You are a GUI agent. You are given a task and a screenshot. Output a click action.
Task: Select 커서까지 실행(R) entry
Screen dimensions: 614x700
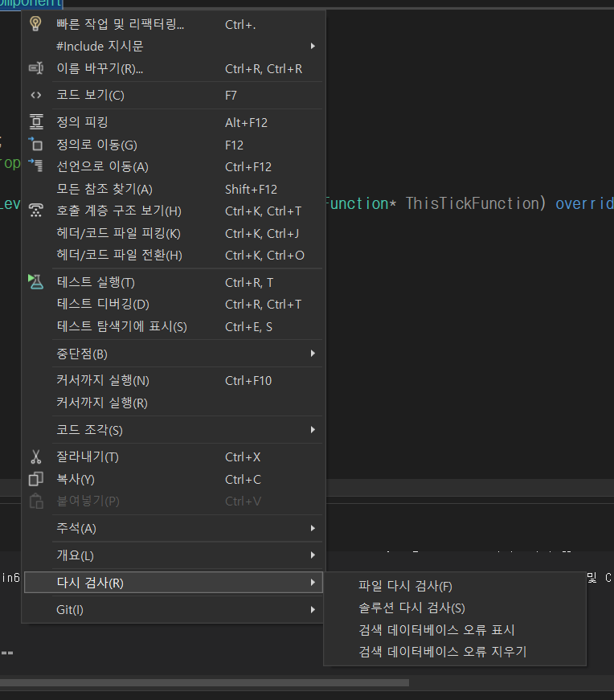pyautogui.click(x=174, y=403)
